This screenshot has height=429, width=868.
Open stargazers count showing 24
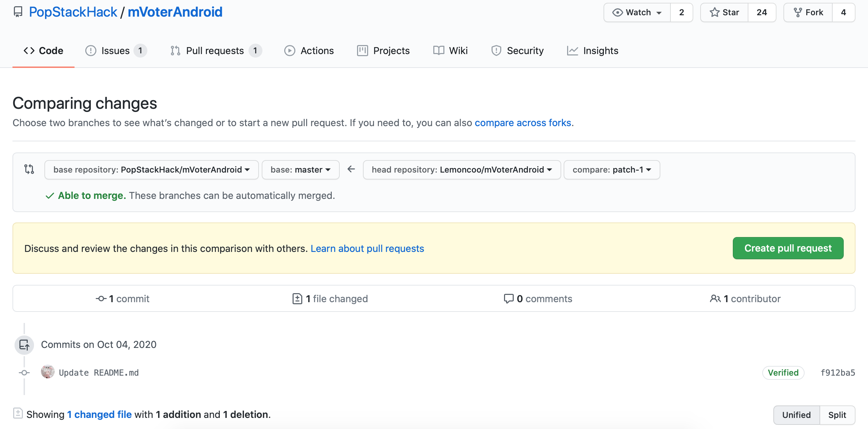(762, 12)
